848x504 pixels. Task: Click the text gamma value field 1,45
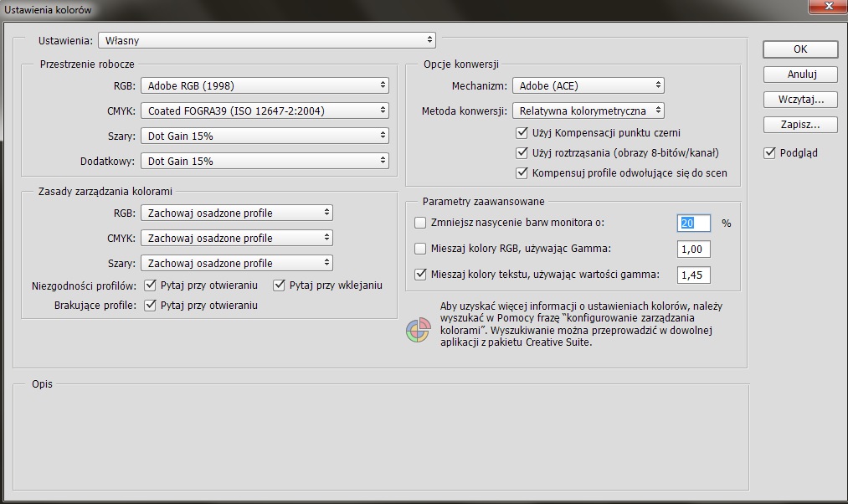pyautogui.click(x=693, y=274)
